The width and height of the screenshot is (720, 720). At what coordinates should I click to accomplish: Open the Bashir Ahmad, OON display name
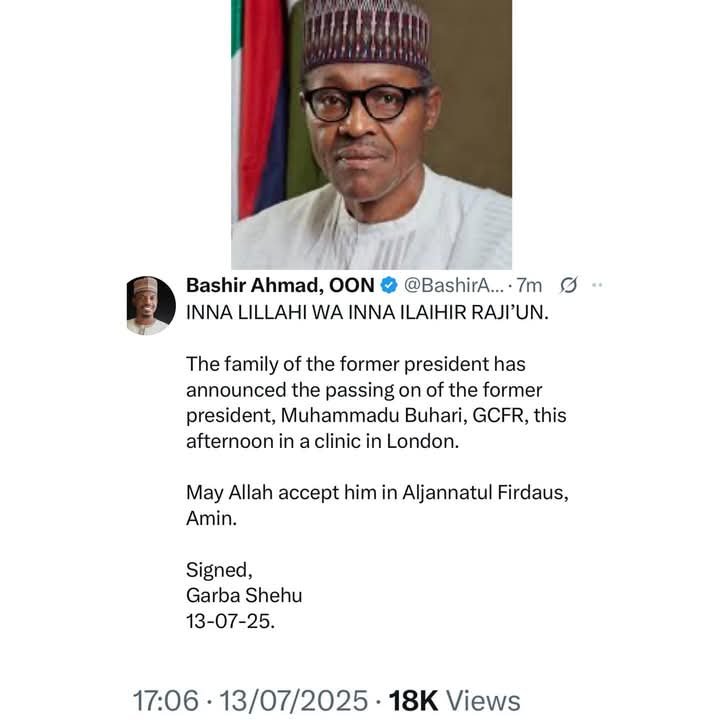click(280, 286)
